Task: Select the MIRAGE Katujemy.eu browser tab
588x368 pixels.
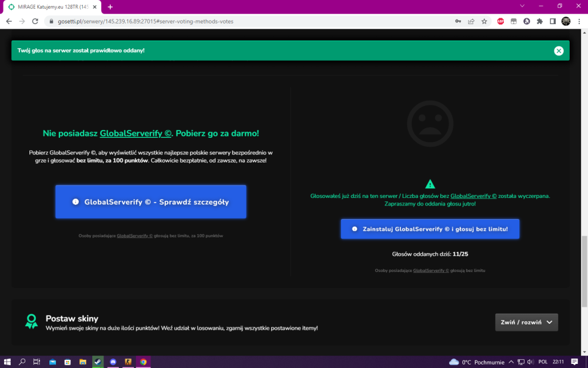Action: pos(52,6)
